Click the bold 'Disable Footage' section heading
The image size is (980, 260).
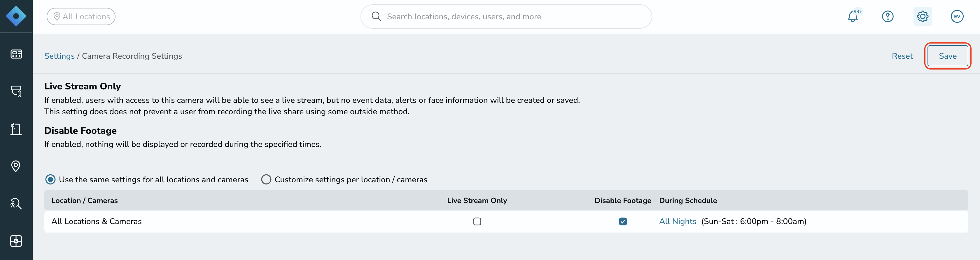[80, 131]
